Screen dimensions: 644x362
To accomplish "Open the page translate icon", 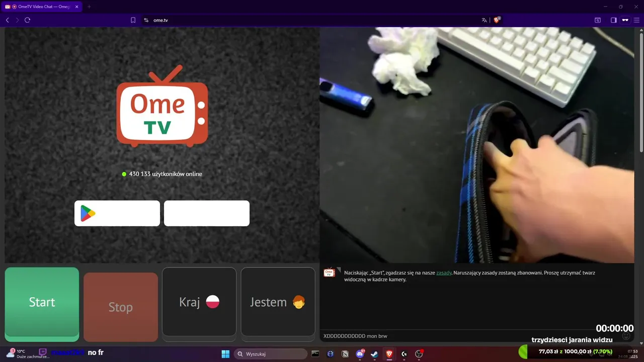I will tap(484, 20).
